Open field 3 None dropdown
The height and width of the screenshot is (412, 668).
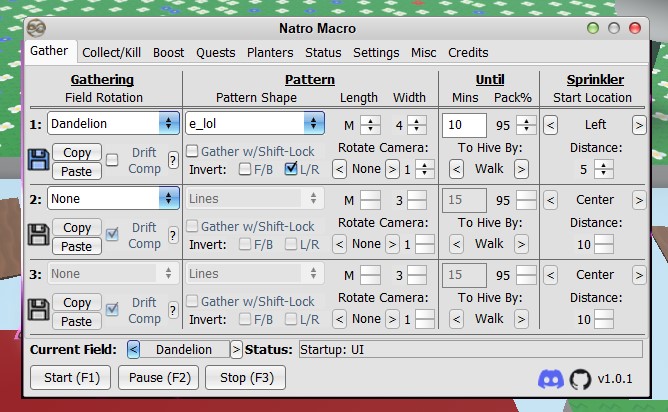(113, 274)
